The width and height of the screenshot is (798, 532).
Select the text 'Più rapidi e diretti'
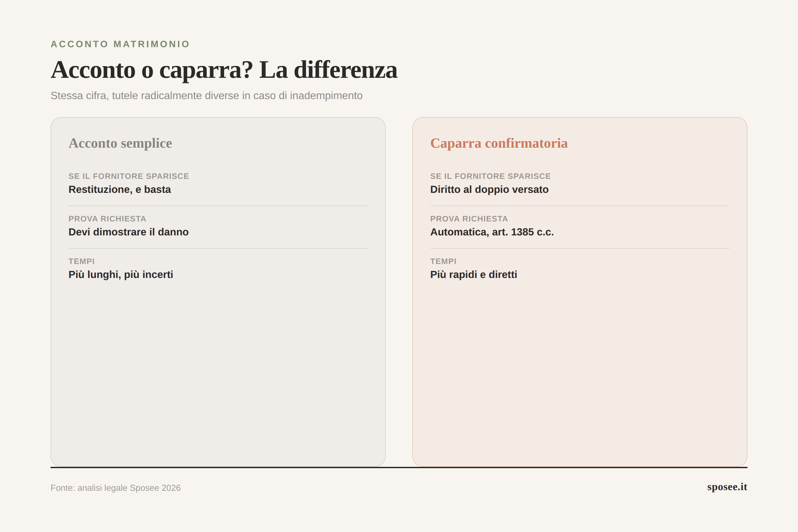pos(473,275)
